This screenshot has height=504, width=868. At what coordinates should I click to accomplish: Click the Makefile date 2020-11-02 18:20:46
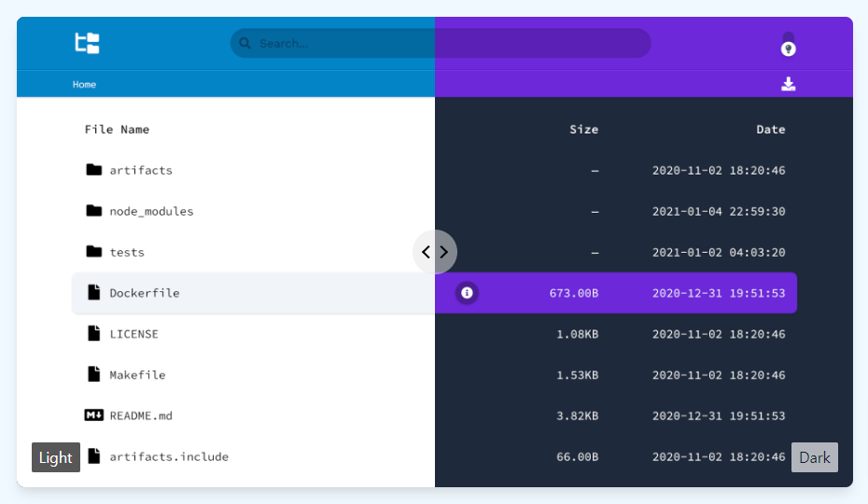(x=719, y=375)
